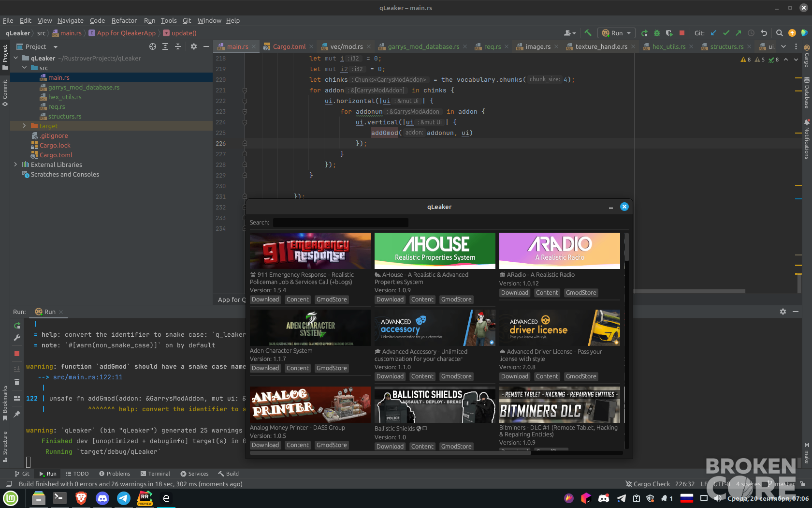Select opened file using the crosshair icon
Screen dimensions: 812x508
click(153, 46)
